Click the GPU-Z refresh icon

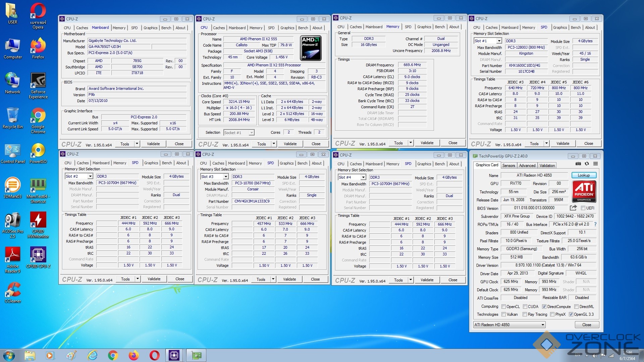(587, 164)
